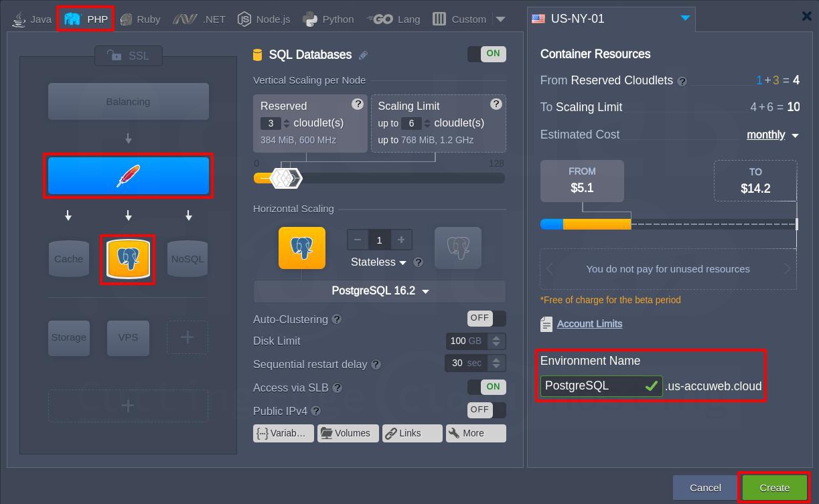The height and width of the screenshot is (504, 819).
Task: Open the monthly estimated cost dropdown
Action: [x=772, y=135]
